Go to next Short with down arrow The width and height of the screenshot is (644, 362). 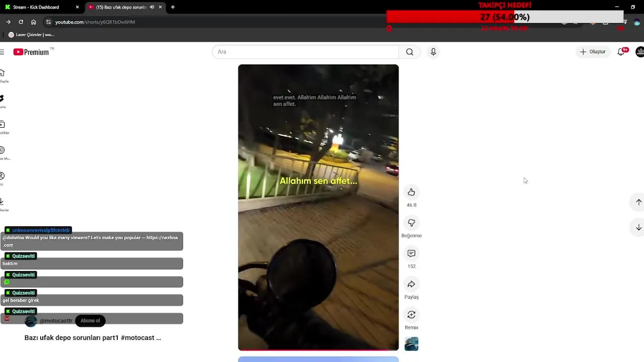pos(638,227)
